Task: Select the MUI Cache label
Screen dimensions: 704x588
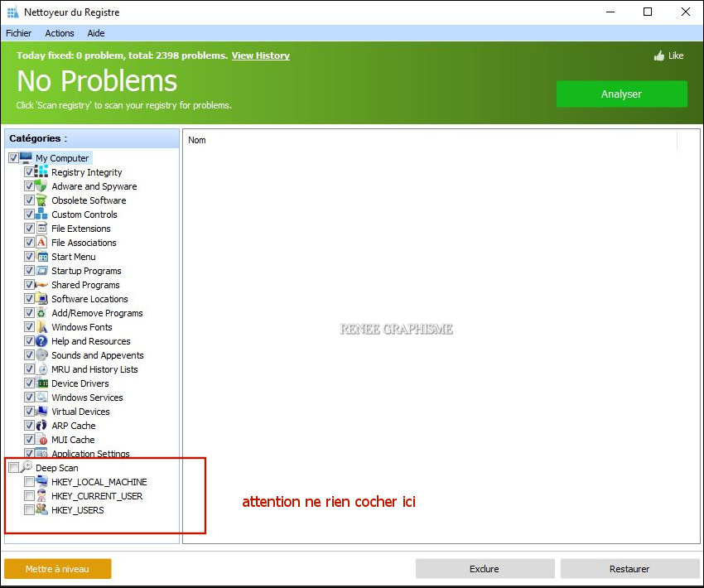Action: coord(73,440)
